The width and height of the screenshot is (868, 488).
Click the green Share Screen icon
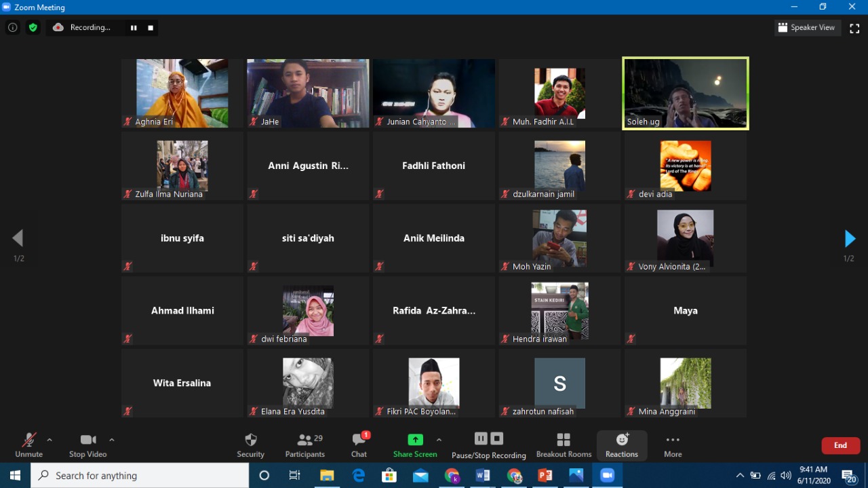tap(415, 440)
